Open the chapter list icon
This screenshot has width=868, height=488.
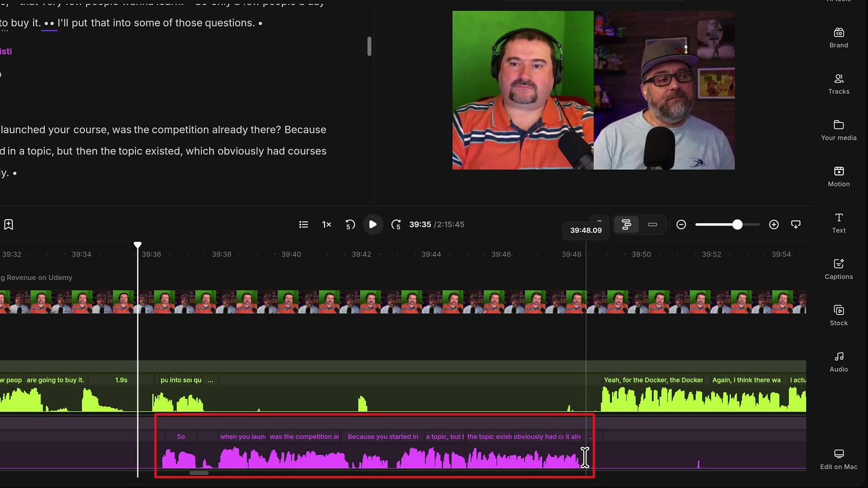pyautogui.click(x=303, y=225)
